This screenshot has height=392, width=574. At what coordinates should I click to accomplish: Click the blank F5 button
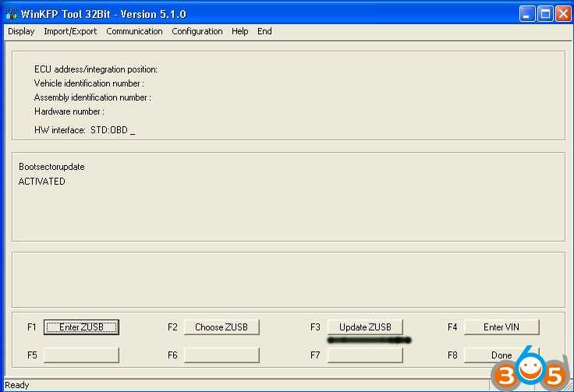coord(81,355)
